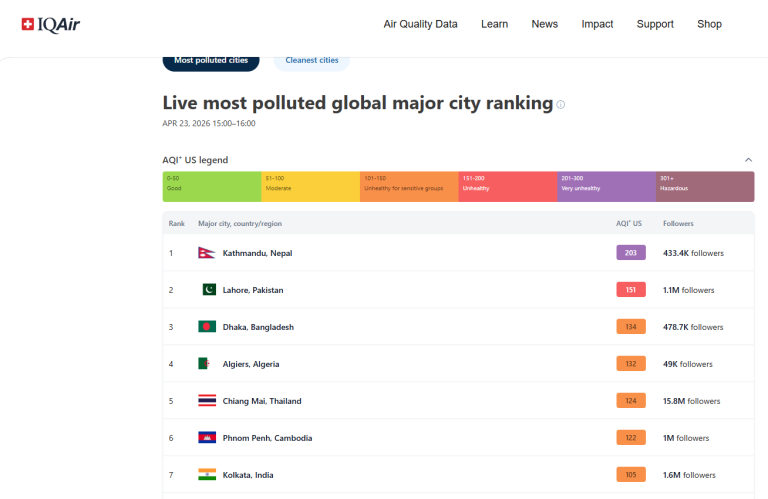Click the Cambodia flag icon
Viewport: 768px width, 499px height.
click(207, 438)
